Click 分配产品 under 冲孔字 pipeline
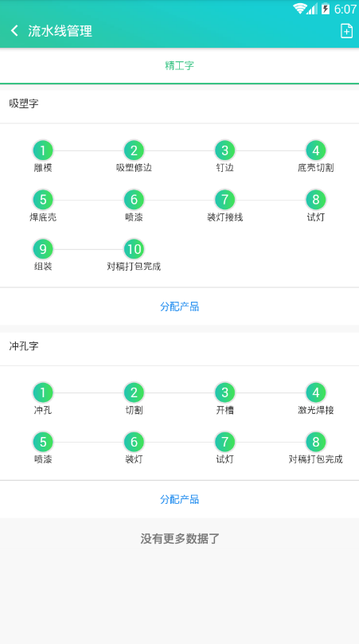Image resolution: width=359 pixels, height=644 pixels. pyautogui.click(x=180, y=499)
